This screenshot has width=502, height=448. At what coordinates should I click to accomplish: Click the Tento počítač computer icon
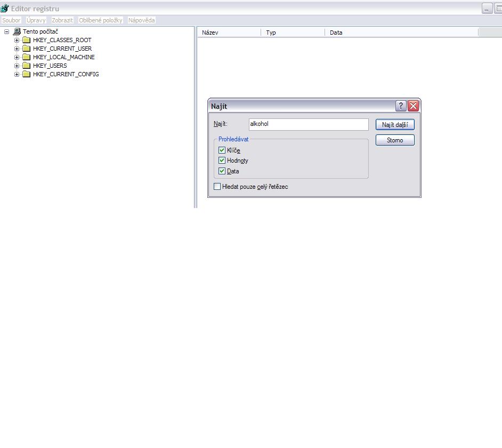tap(17, 31)
